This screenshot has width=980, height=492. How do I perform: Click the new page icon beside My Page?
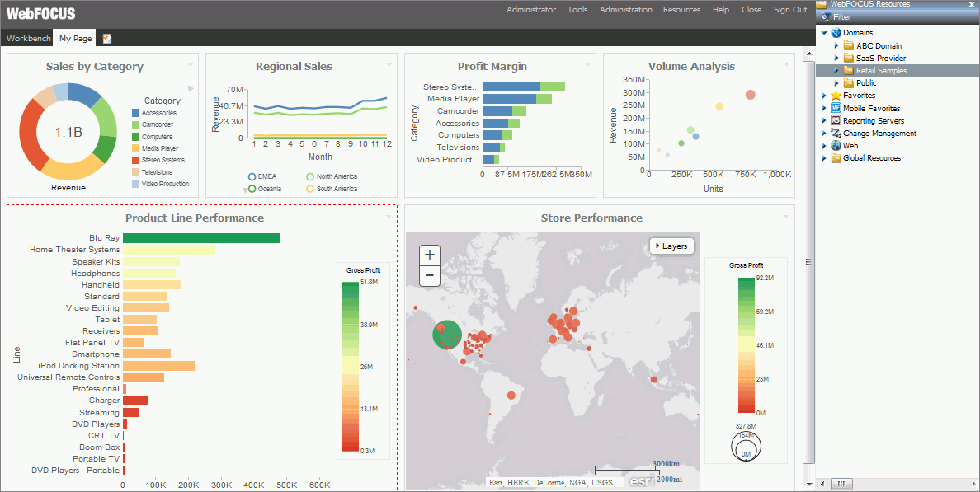106,38
